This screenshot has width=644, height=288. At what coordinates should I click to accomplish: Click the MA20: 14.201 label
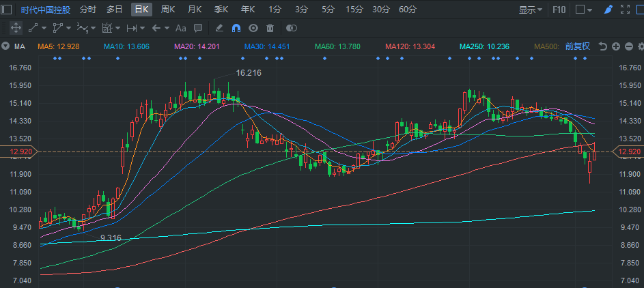pyautogui.click(x=197, y=47)
